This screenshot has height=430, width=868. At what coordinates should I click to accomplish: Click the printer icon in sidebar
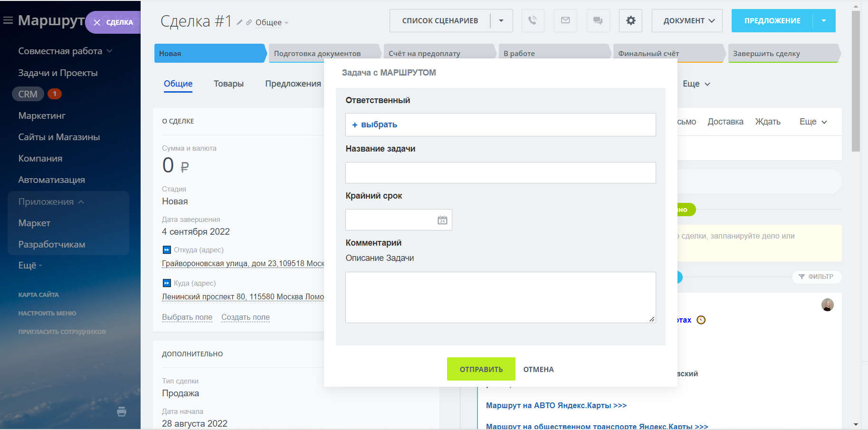[122, 411]
